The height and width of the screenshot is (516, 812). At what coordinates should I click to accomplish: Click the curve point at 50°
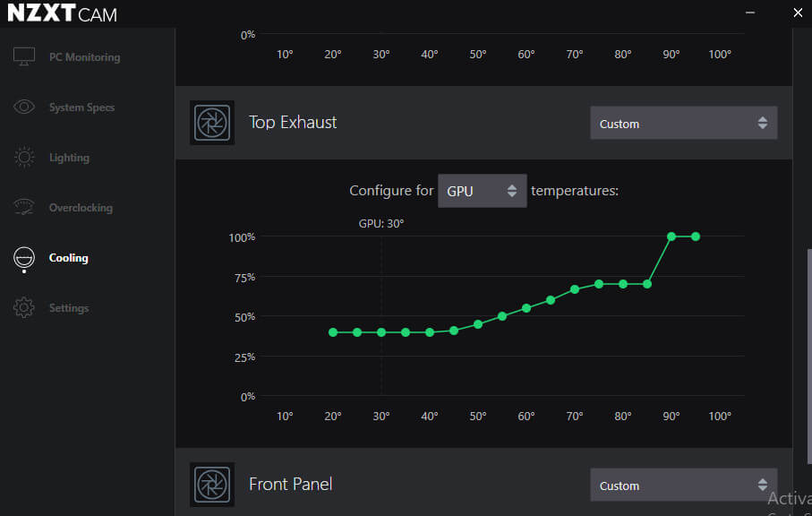(x=478, y=324)
